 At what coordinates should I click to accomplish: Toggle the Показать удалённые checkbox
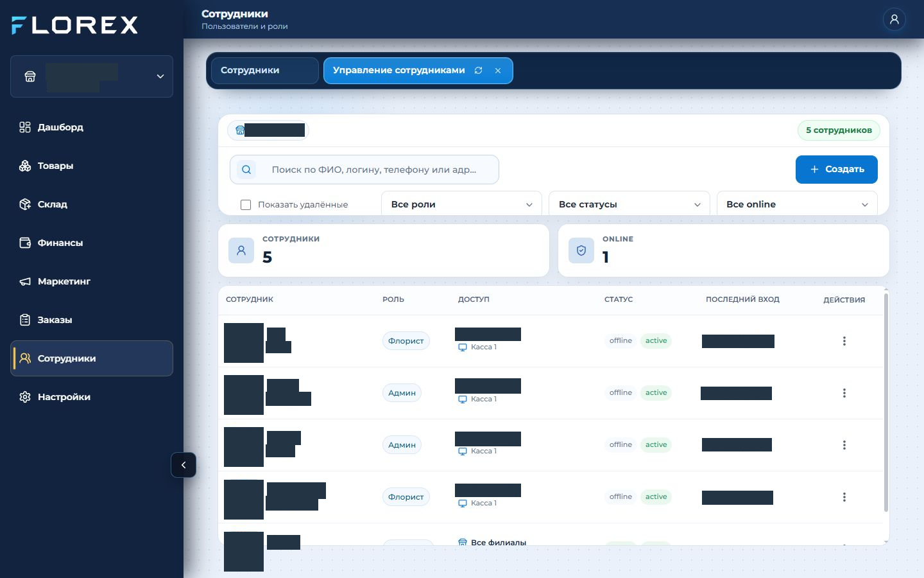[x=246, y=205]
